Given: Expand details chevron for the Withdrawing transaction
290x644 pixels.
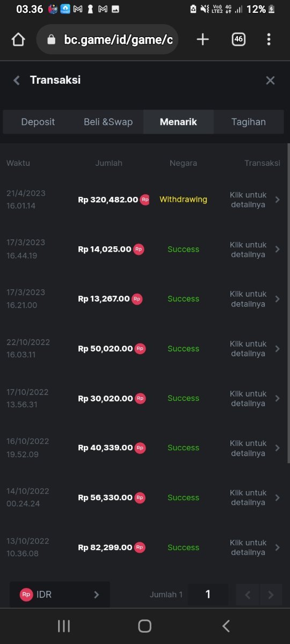Looking at the screenshot, I should coord(277,200).
